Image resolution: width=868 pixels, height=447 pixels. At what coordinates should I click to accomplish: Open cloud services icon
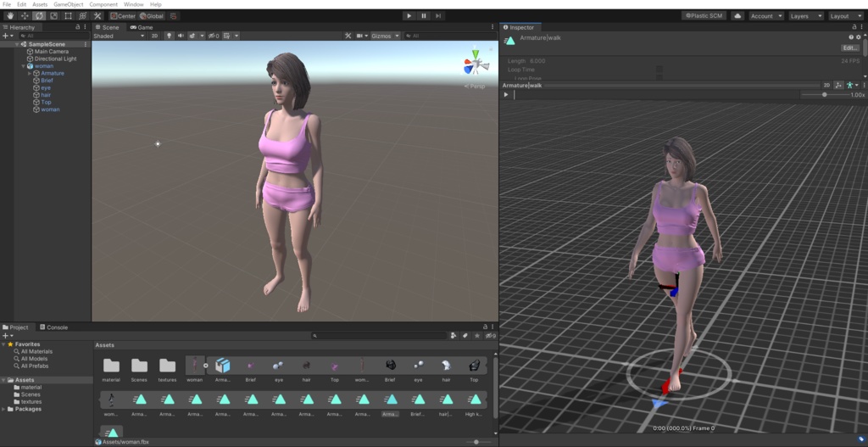pos(737,16)
